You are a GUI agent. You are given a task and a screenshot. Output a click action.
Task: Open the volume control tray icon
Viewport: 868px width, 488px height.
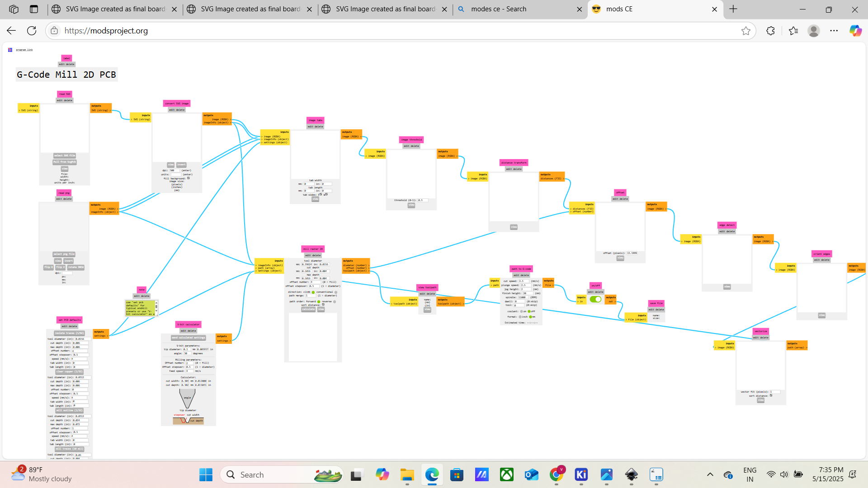(784, 474)
